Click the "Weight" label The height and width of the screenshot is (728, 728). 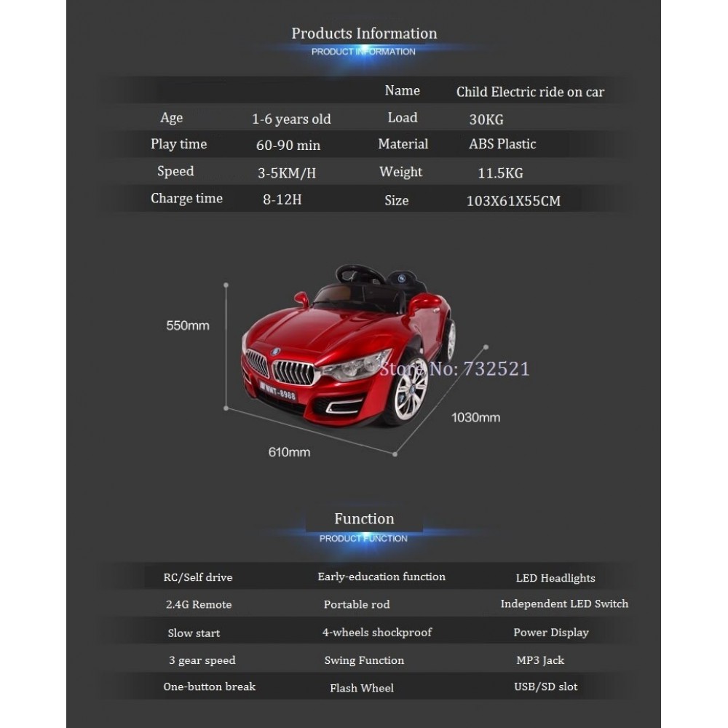click(400, 173)
